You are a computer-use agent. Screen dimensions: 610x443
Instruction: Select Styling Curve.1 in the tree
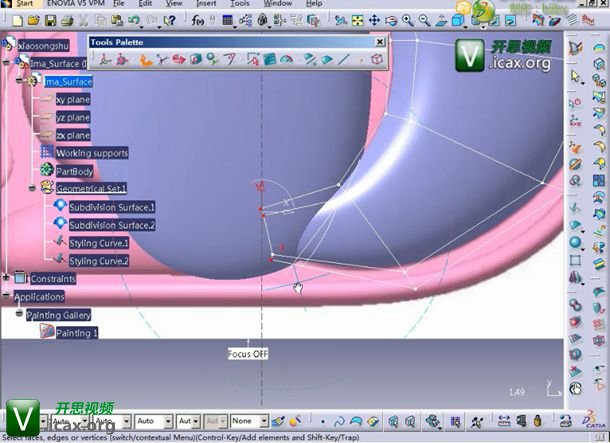coord(99,243)
